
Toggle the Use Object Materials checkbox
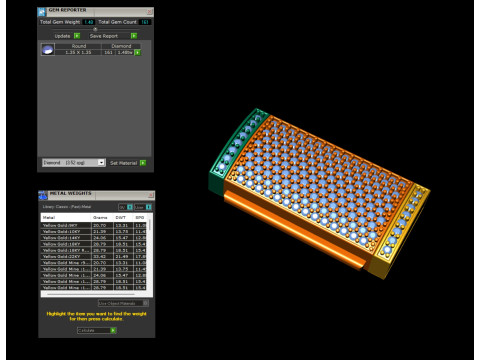pyautogui.click(x=146, y=303)
